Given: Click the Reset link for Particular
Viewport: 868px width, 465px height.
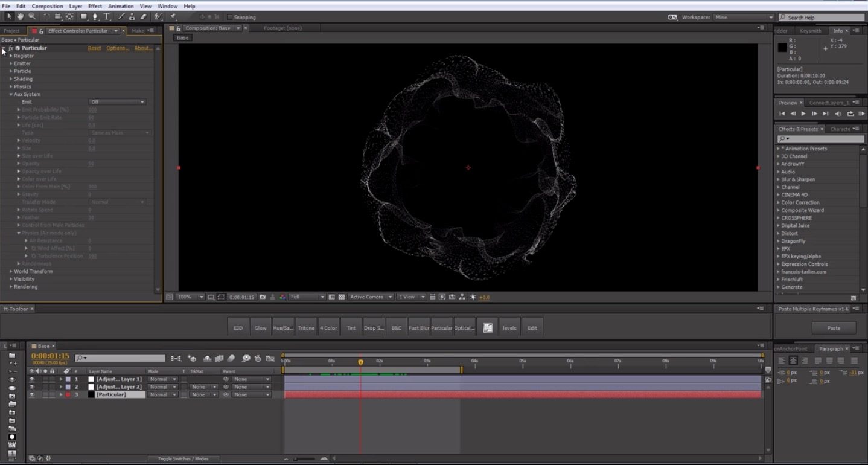Looking at the screenshot, I should (95, 48).
